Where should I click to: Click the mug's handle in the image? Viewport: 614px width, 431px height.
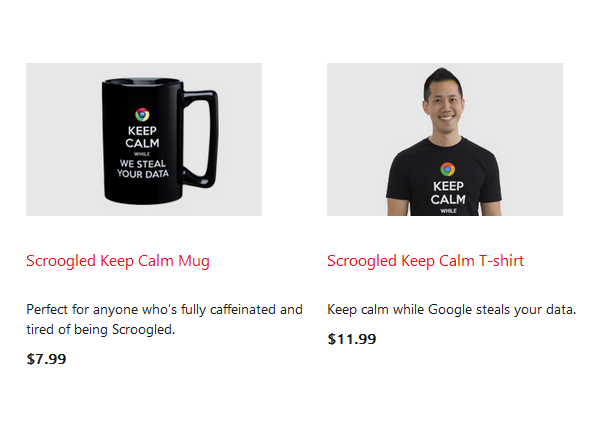[200, 139]
